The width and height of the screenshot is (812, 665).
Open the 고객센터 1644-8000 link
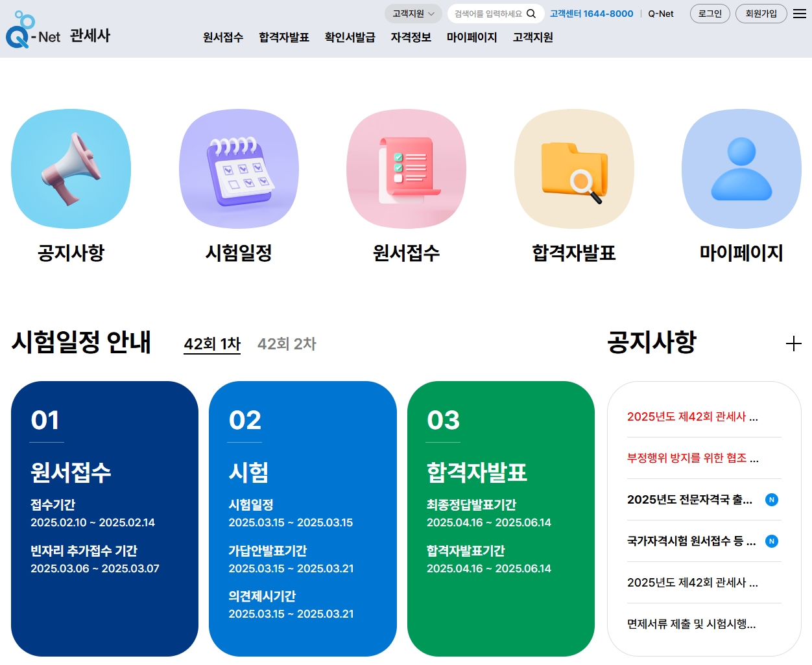point(591,13)
